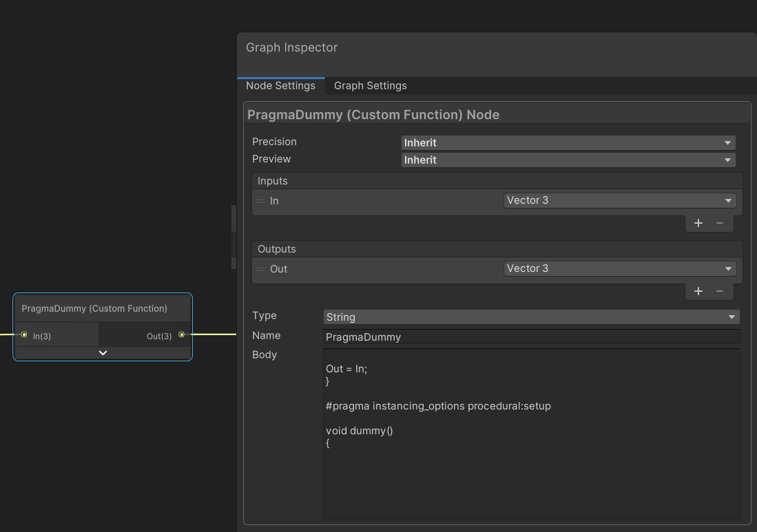Add a new output with plus icon

[x=698, y=291]
